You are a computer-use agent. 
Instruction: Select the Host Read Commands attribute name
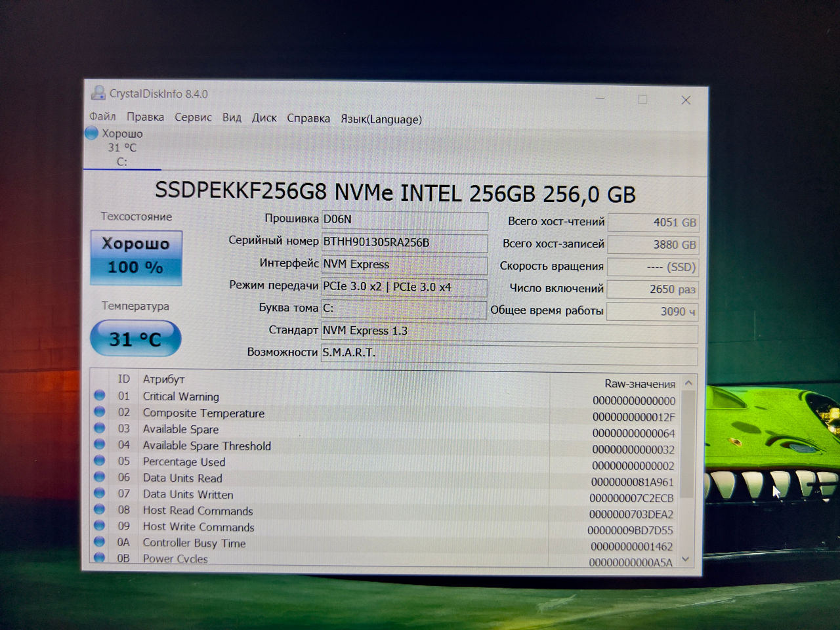(198, 511)
